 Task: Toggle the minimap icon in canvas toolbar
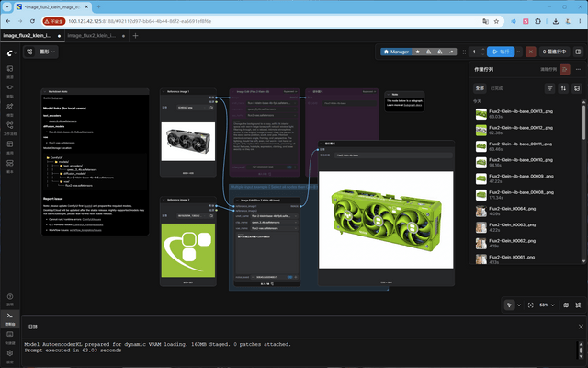click(566, 305)
